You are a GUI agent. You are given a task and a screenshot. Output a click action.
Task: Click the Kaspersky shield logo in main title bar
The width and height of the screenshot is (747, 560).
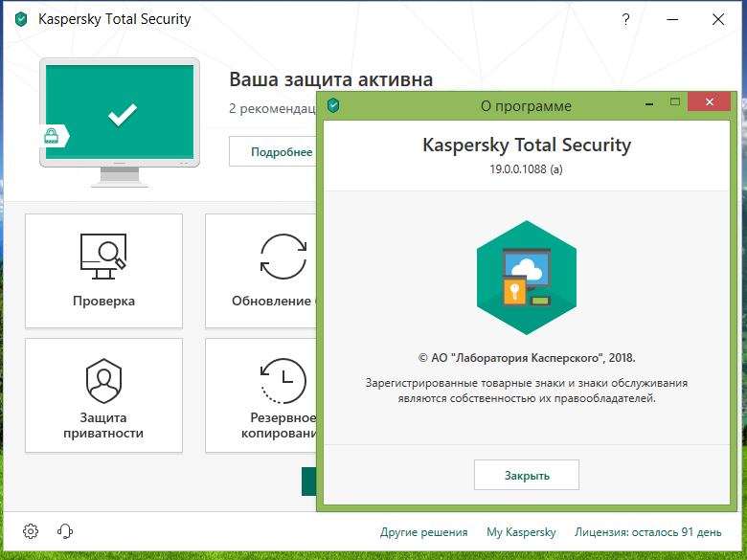[21, 19]
